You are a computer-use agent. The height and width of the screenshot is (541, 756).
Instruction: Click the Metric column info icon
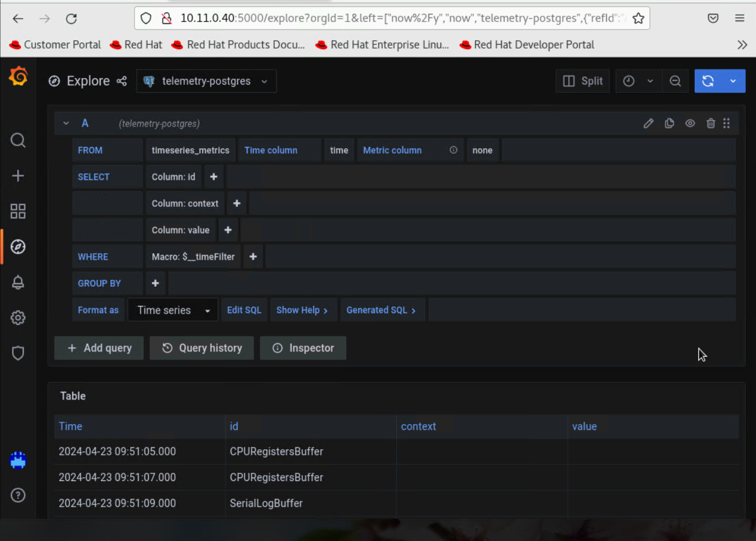tap(454, 150)
